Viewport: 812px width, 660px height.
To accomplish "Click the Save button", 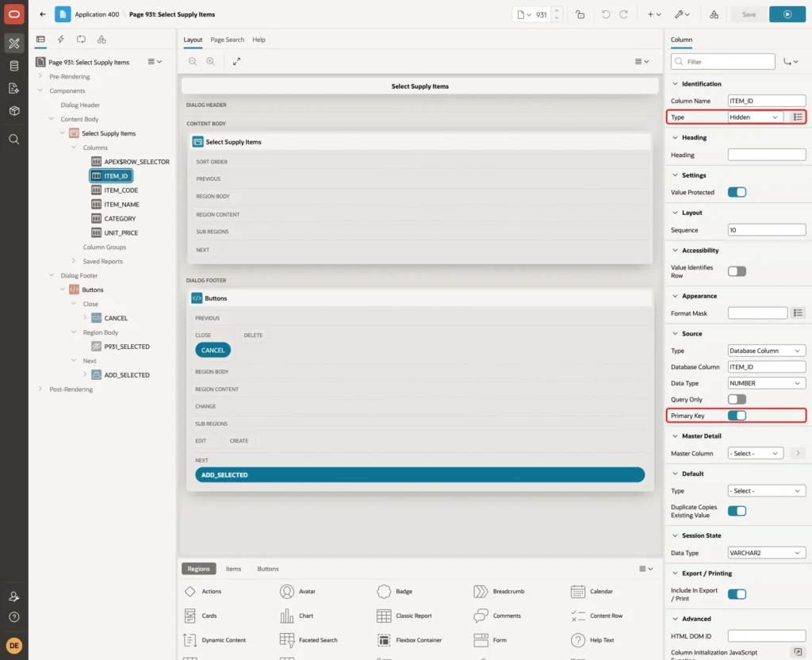I will pos(749,14).
